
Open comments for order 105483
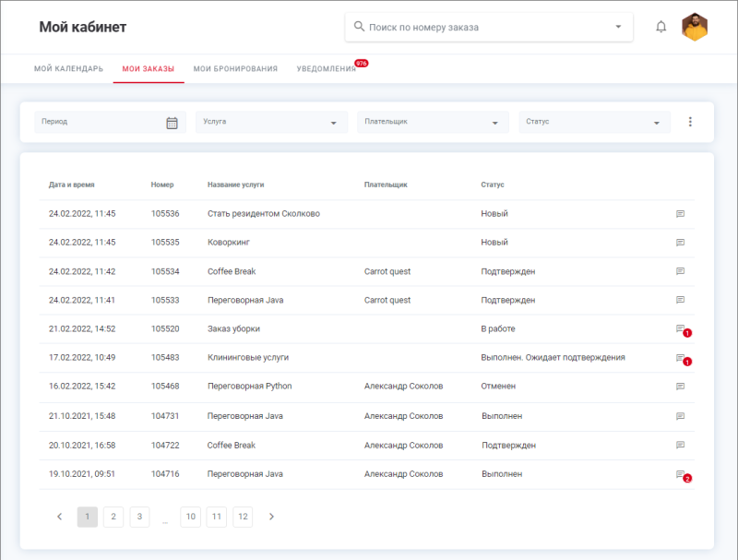pyautogui.click(x=681, y=358)
